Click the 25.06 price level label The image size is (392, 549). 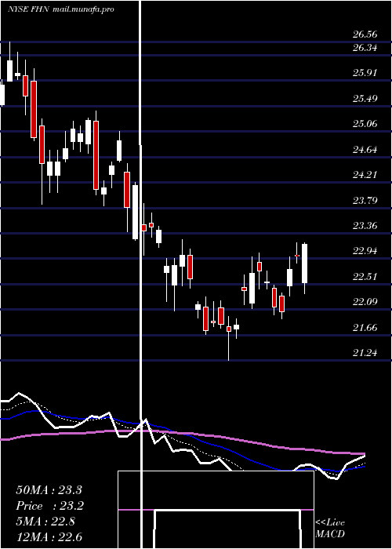coord(365,124)
